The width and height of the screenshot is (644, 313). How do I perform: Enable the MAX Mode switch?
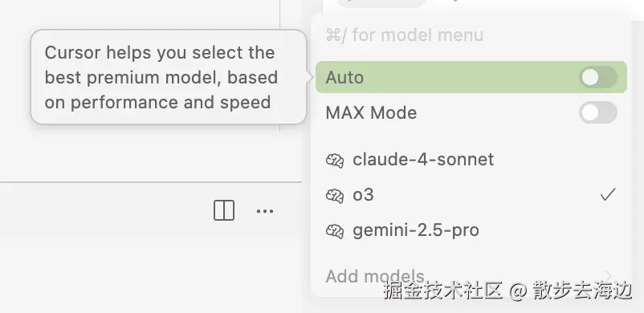(598, 112)
